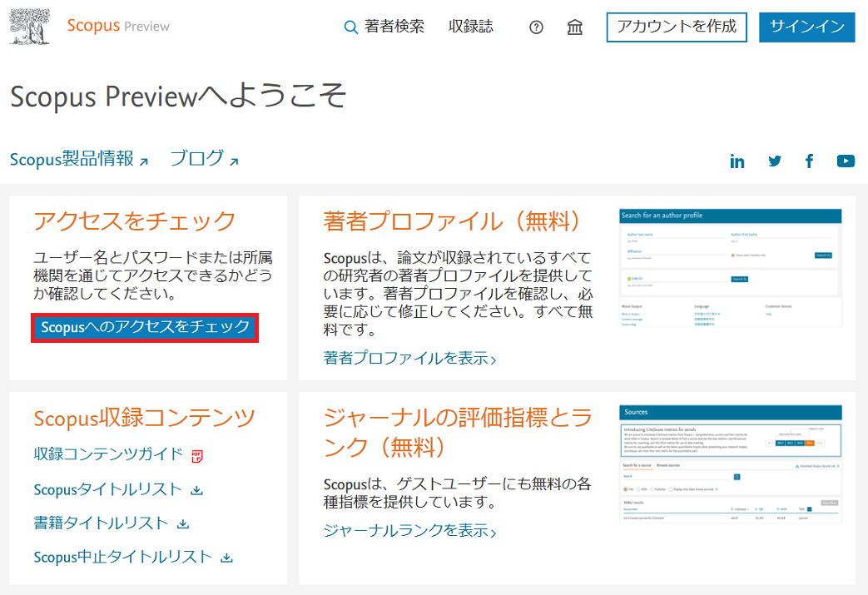Open the YouTube icon
The image size is (868, 595).
point(846,161)
